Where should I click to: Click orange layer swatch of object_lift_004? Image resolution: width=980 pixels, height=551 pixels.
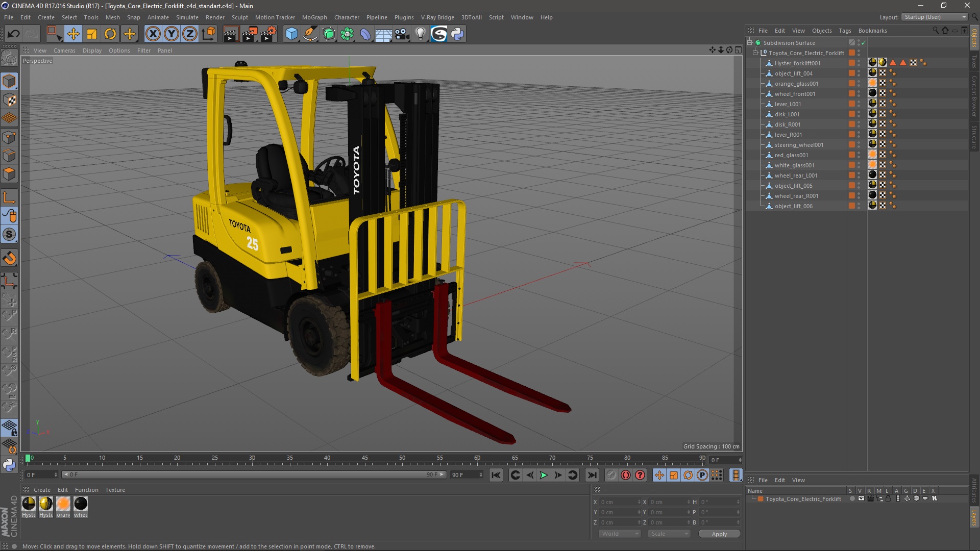[x=851, y=73]
